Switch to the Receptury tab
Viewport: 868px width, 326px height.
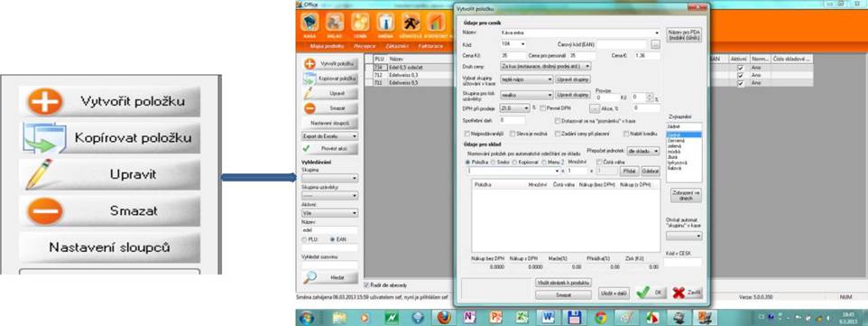point(365,46)
